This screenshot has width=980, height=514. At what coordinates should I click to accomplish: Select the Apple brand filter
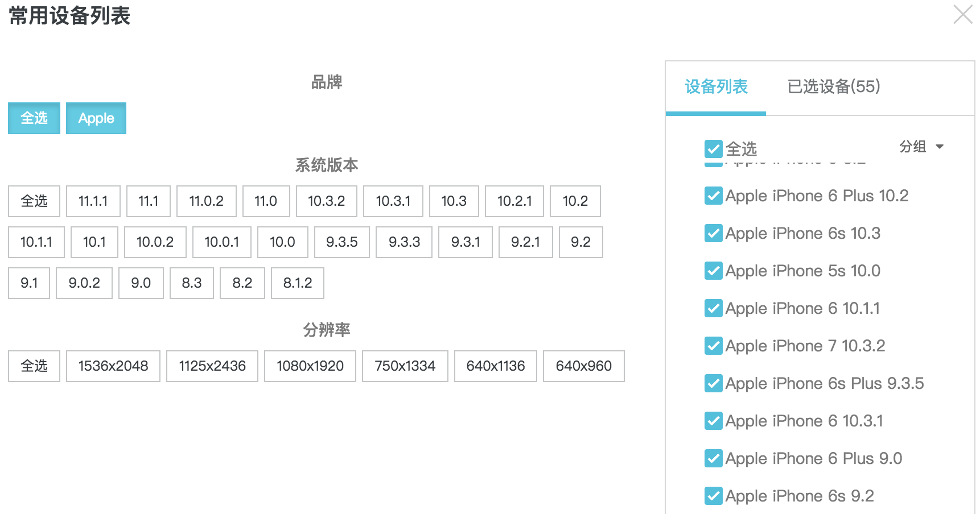pos(96,118)
